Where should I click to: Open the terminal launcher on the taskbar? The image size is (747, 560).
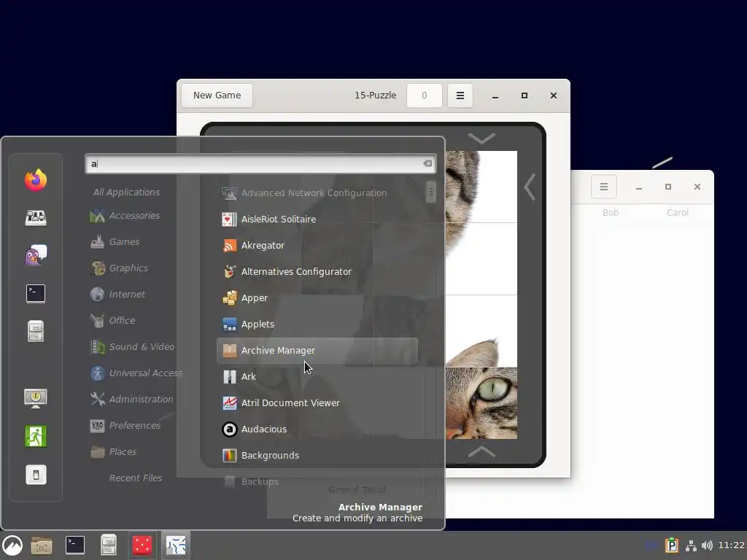[75, 545]
